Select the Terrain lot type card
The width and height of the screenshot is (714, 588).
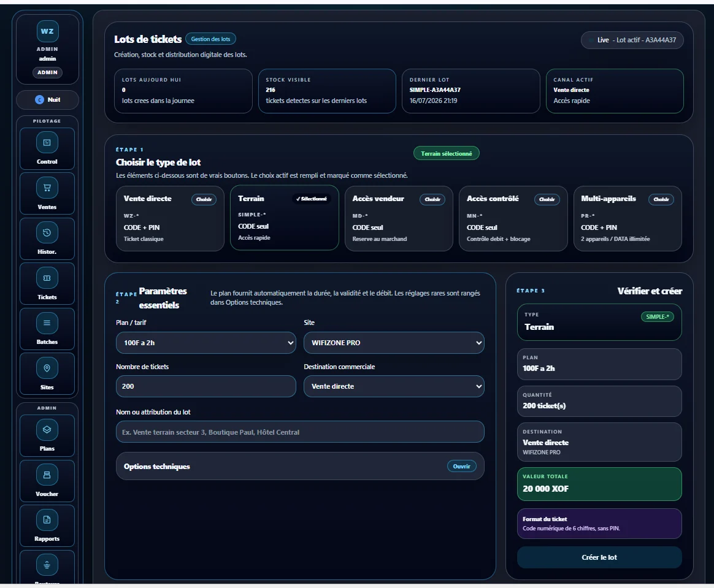click(285, 218)
